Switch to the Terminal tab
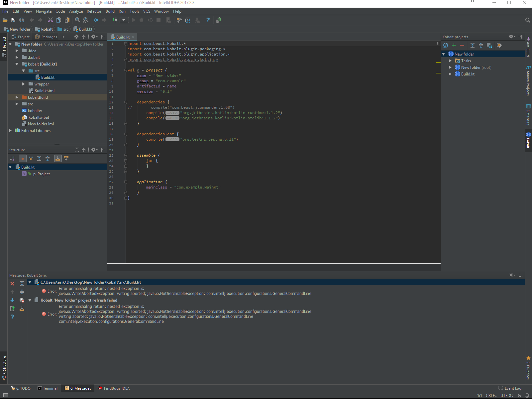The image size is (532, 399). pyautogui.click(x=48, y=388)
